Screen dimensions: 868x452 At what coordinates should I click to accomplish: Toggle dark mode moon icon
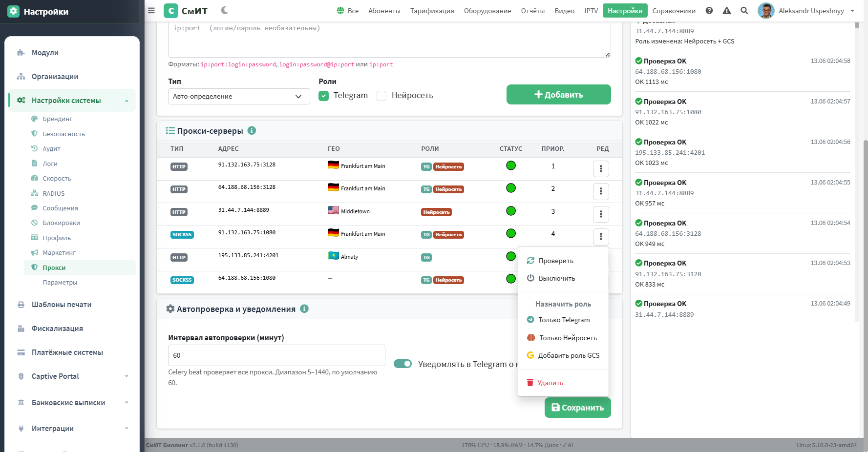coord(225,10)
